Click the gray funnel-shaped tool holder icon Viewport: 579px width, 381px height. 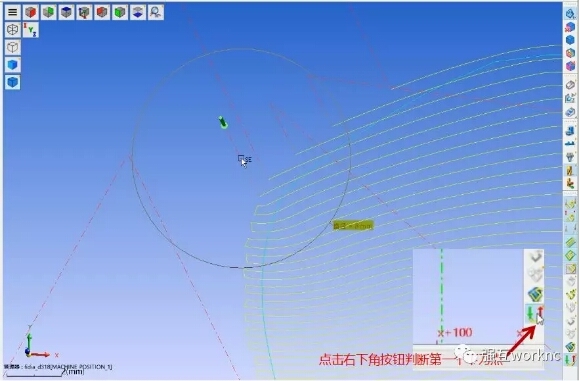570,157
